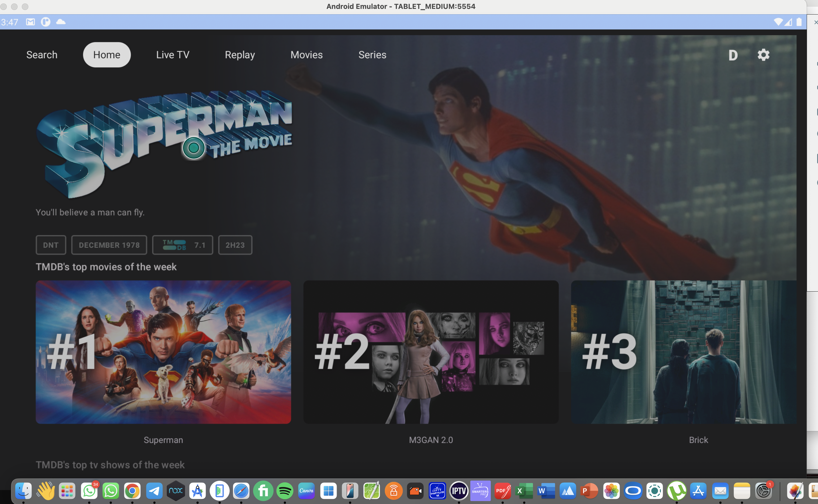
Task: Launch Canva from the dock
Action: click(x=307, y=491)
